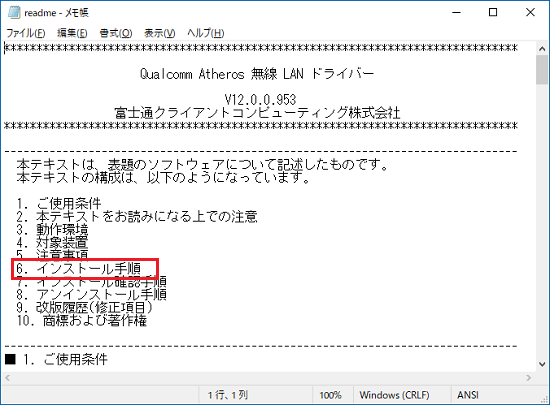Open the 表示(V) menu

click(x=160, y=33)
